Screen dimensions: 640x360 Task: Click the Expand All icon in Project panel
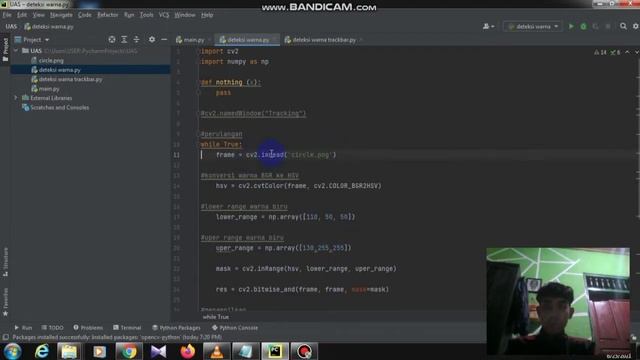coord(124,40)
